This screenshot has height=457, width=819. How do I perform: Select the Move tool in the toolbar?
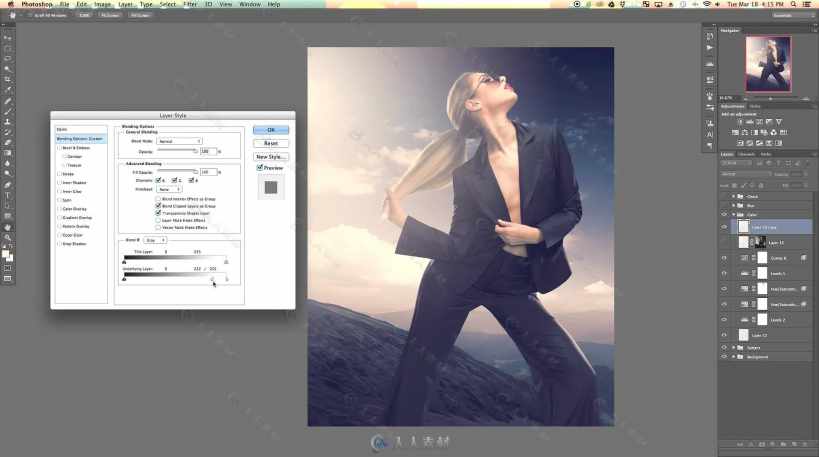pyautogui.click(x=7, y=38)
